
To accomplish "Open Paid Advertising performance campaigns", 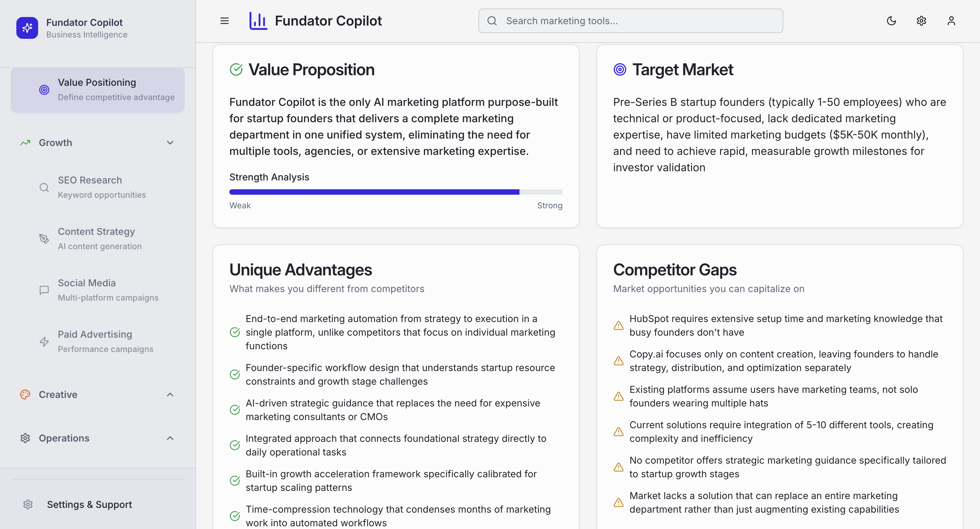I will coord(98,341).
